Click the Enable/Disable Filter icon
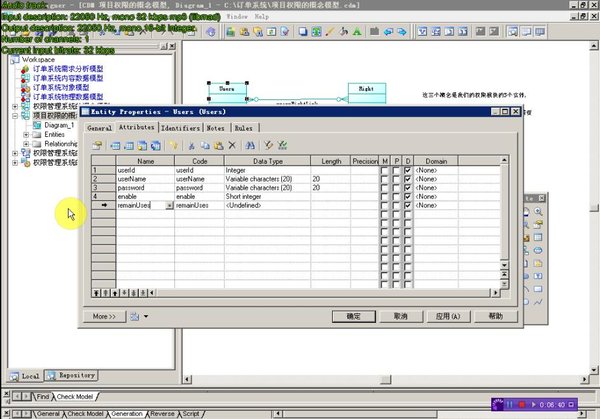 282,145
